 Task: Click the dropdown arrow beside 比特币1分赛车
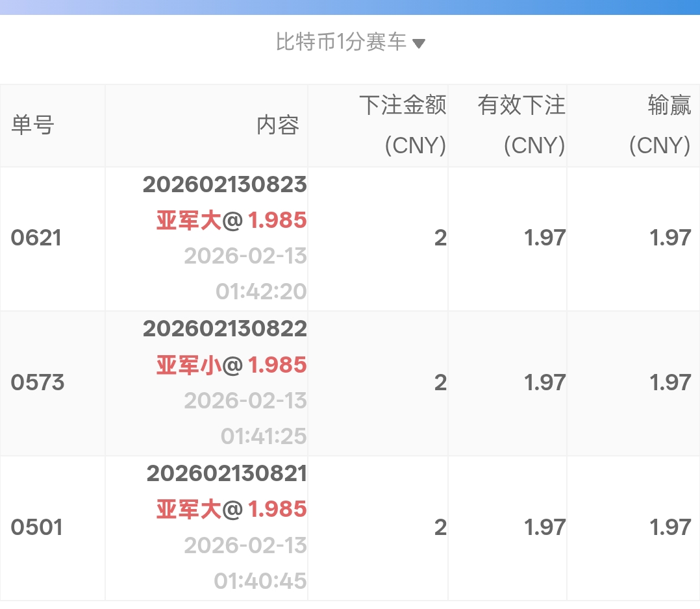419,44
